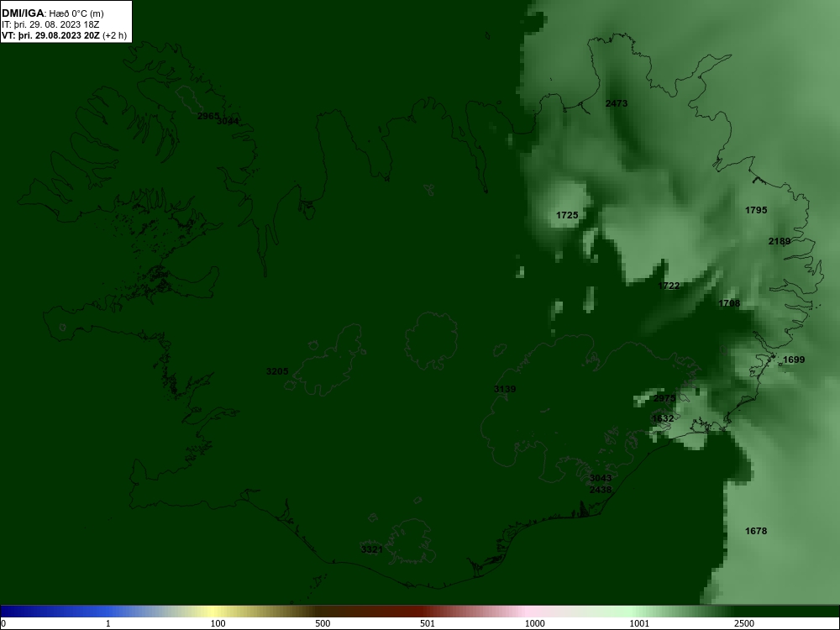Click the legend tick label 100
840x630 pixels.
tap(218, 623)
